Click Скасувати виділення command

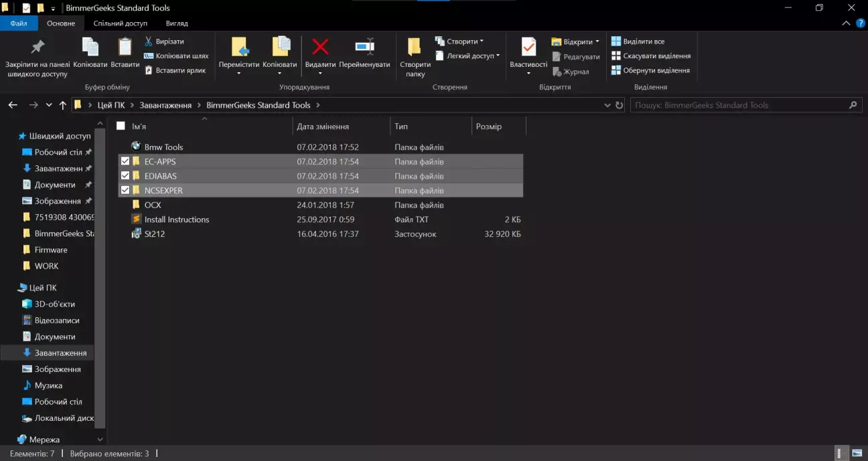(650, 56)
